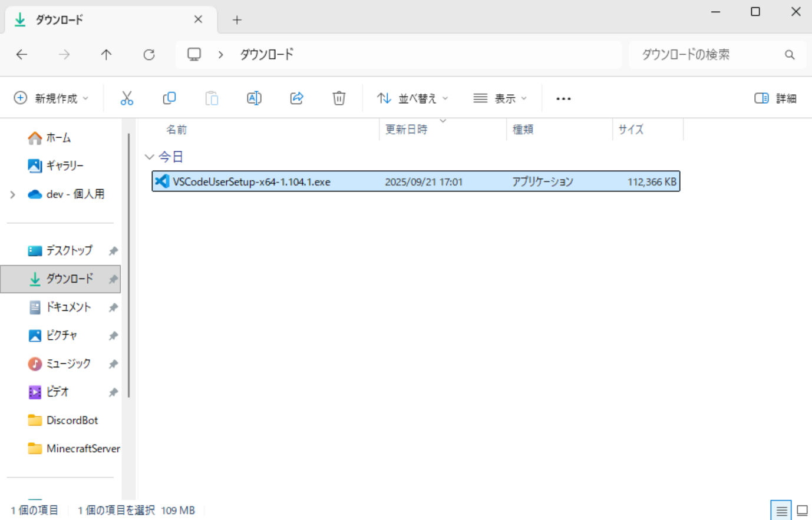The width and height of the screenshot is (812, 520).
Task: Open the 並べ替え sort dropdown
Action: (412, 98)
